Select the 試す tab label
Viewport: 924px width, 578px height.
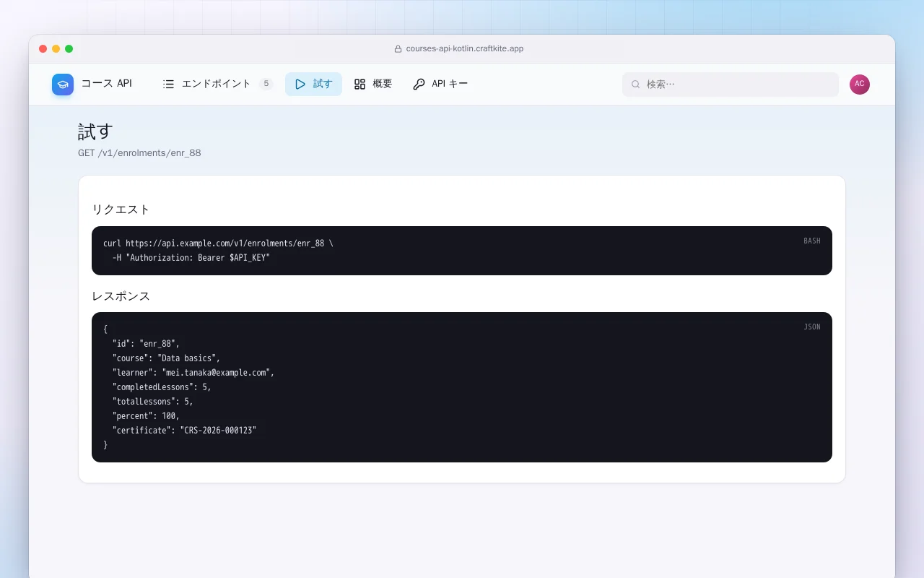pyautogui.click(x=323, y=84)
